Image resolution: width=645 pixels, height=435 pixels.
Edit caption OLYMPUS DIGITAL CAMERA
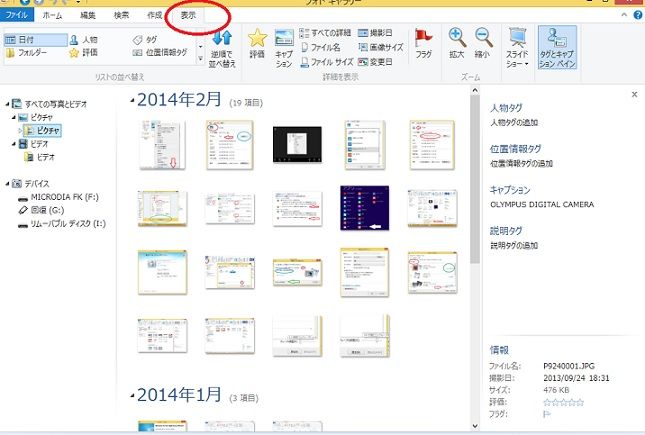tap(542, 205)
